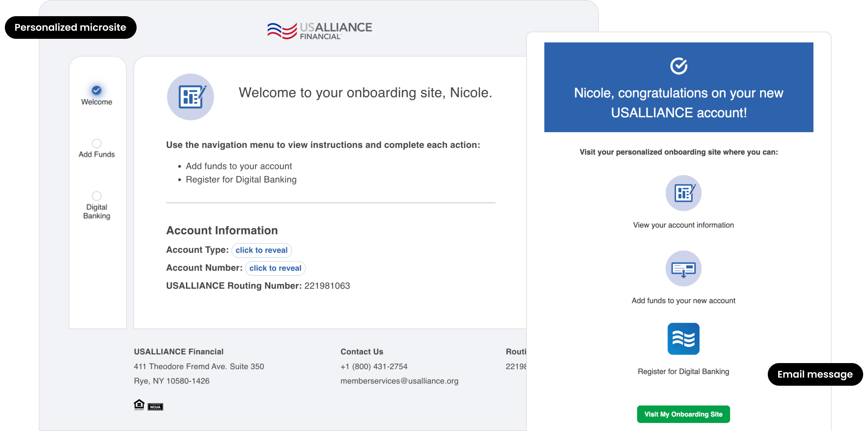Click the +1 (800) 431-2754 phone number
This screenshot has height=431, width=868.
coord(374,366)
